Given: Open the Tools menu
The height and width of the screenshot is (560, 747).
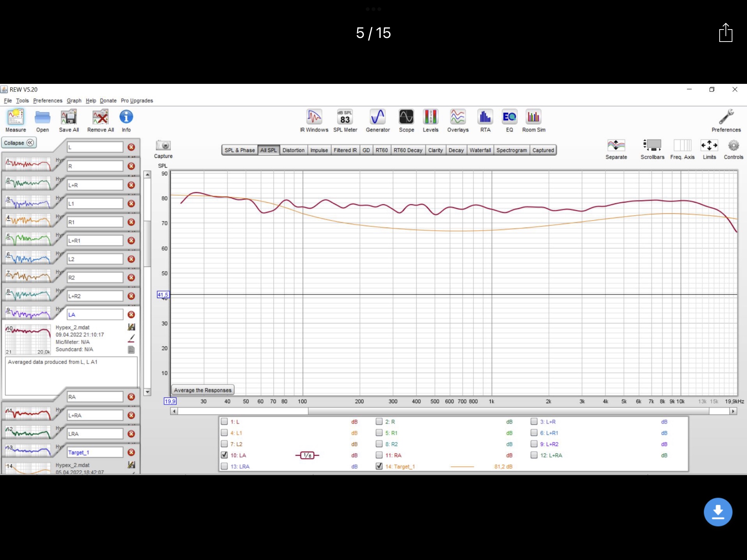Looking at the screenshot, I should pyautogui.click(x=22, y=101).
